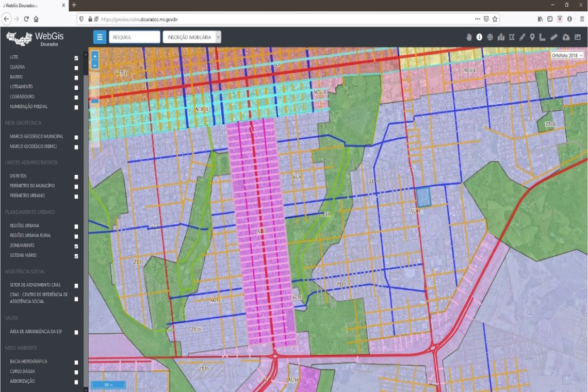Click the location pin marker tool

pyautogui.click(x=532, y=37)
